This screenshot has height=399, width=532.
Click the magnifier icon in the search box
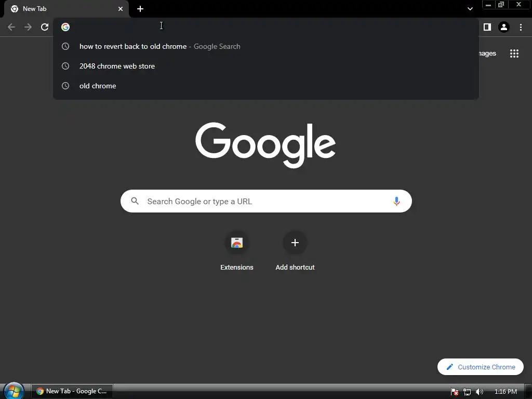coord(135,201)
